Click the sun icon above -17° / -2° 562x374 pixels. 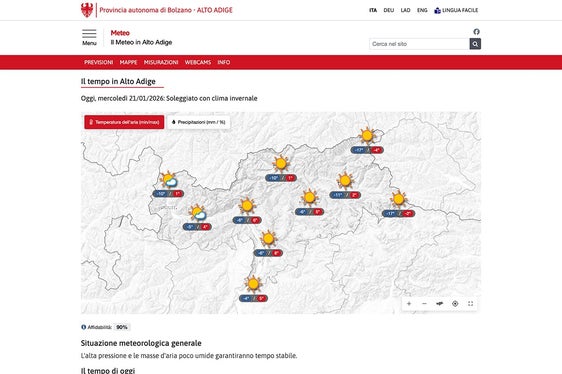tap(398, 199)
